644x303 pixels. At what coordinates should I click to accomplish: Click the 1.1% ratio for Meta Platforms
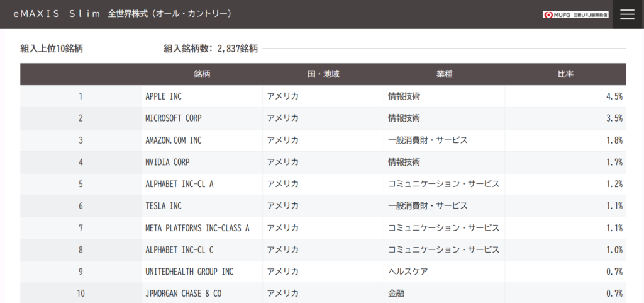point(614,228)
